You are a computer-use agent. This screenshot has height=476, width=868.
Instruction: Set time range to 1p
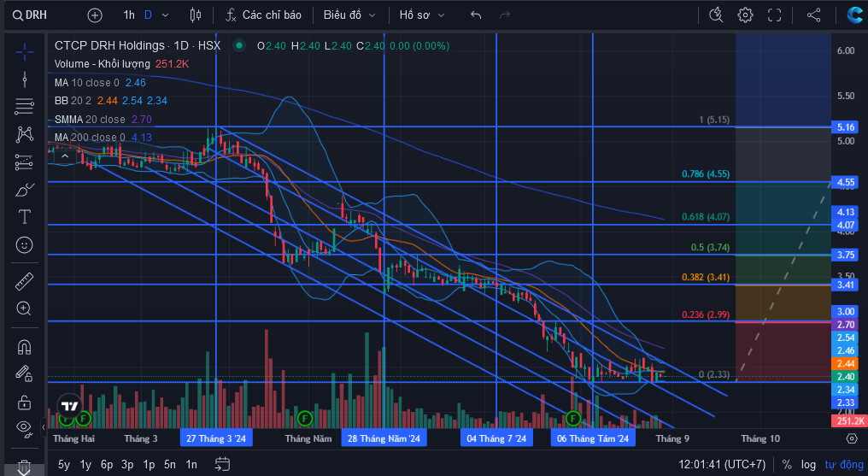pyautogui.click(x=149, y=464)
